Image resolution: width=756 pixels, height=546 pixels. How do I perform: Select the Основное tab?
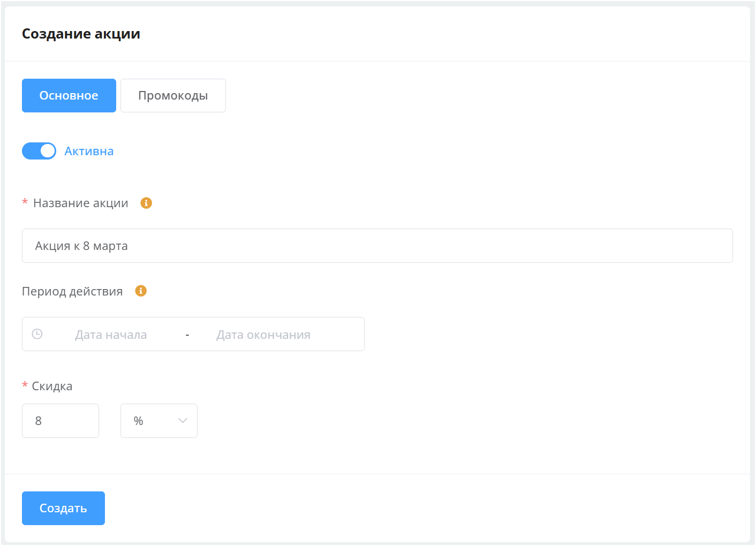pos(69,95)
